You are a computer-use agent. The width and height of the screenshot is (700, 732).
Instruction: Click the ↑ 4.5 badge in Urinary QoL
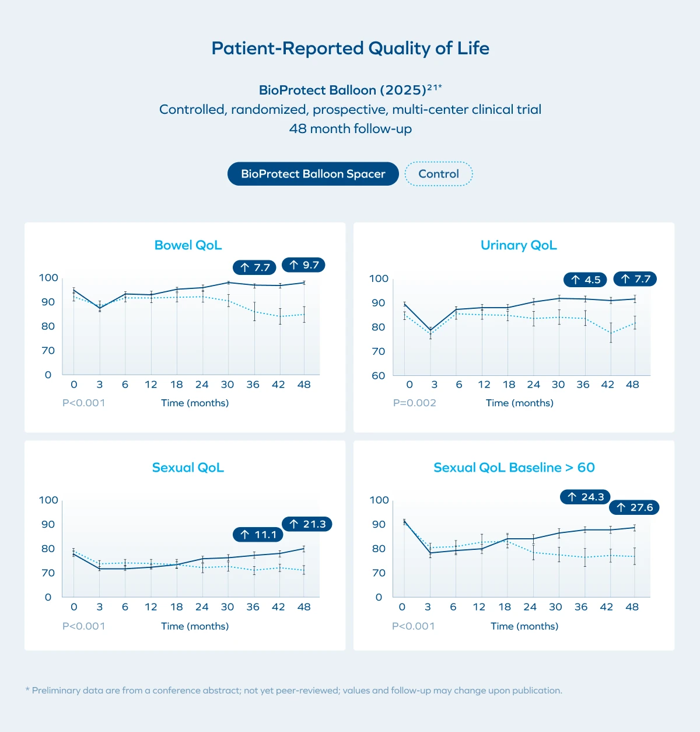[585, 280]
